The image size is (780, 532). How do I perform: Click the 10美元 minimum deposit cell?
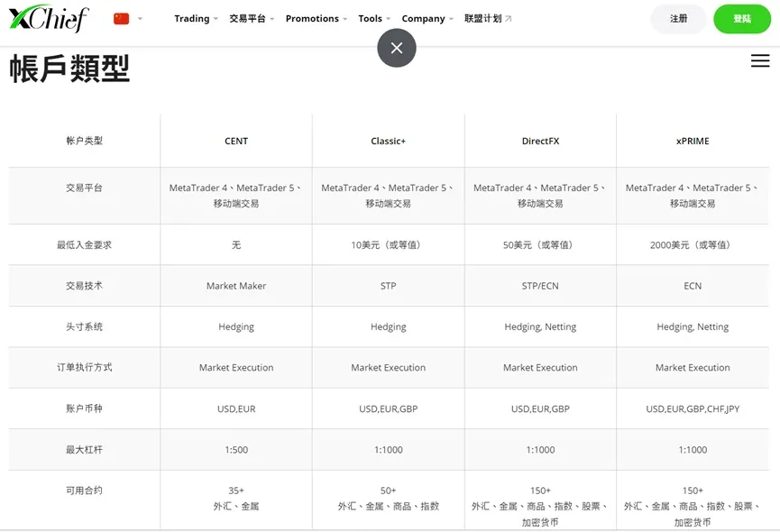(387, 244)
